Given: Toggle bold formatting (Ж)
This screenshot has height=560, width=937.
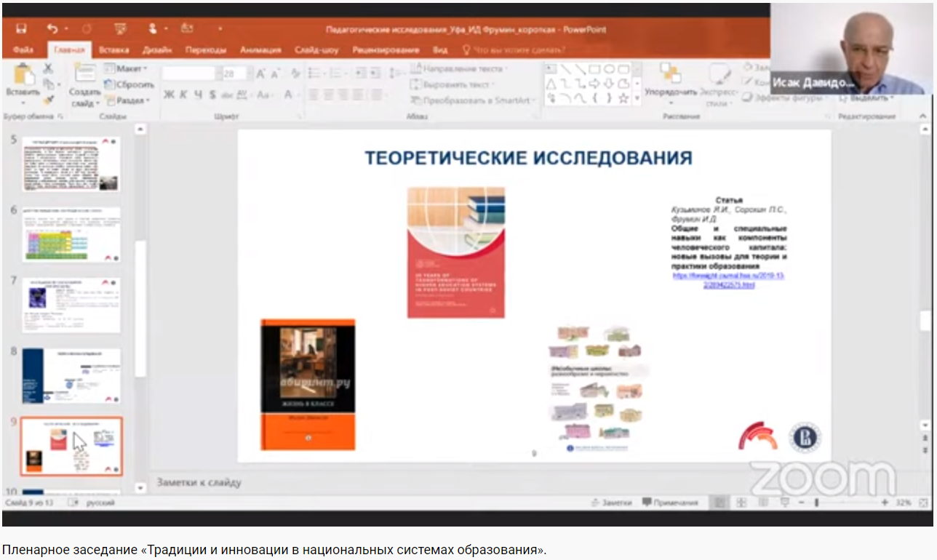Looking at the screenshot, I should (169, 95).
